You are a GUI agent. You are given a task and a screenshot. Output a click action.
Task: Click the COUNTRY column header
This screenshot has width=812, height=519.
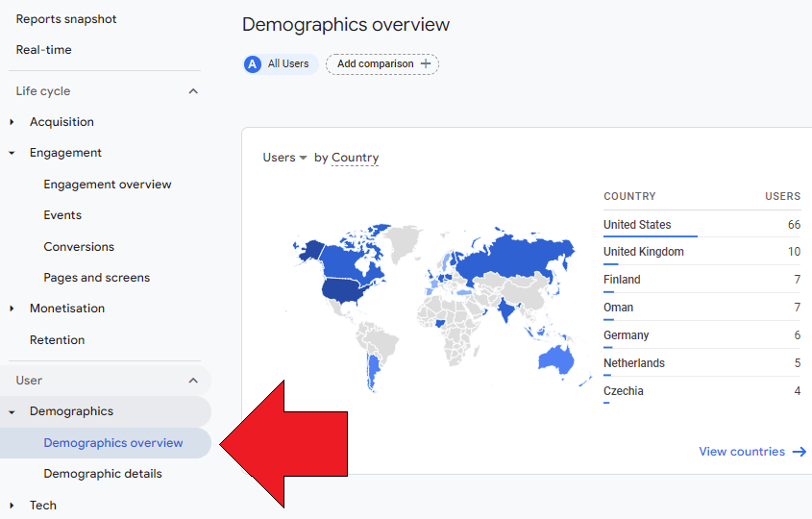[x=629, y=196]
